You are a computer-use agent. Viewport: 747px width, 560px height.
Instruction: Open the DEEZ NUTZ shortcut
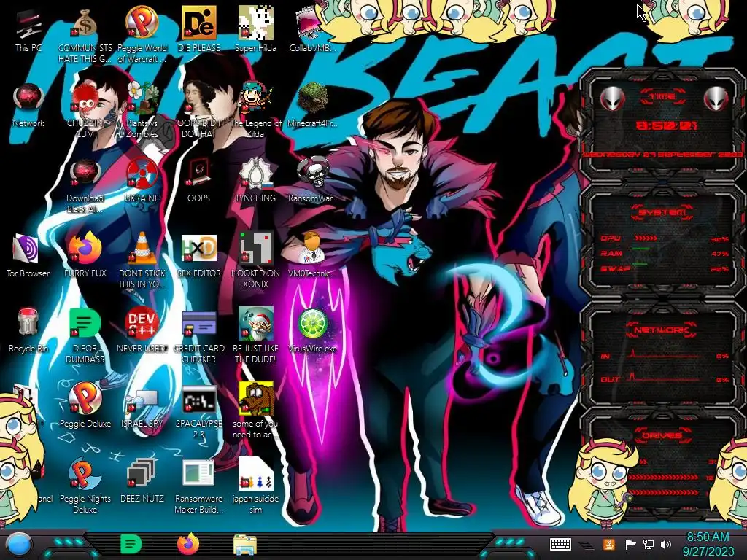pos(142,481)
